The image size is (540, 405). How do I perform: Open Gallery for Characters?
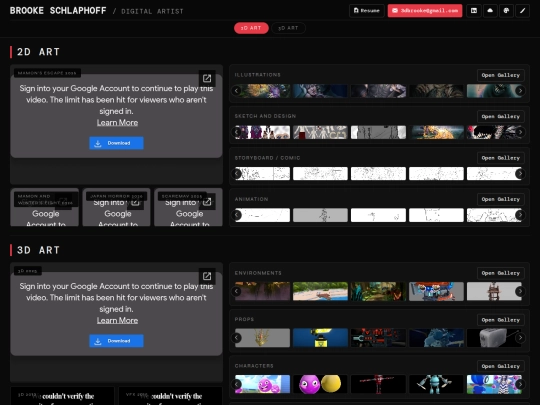tap(501, 366)
